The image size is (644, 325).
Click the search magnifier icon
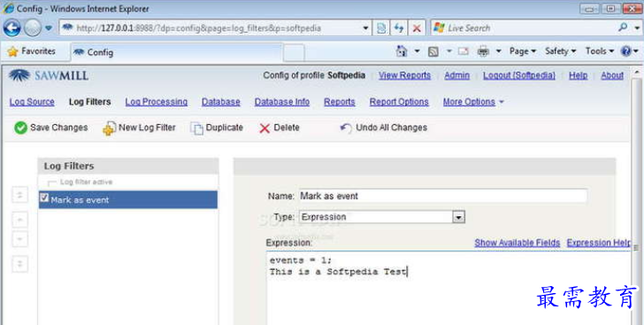coord(623,27)
